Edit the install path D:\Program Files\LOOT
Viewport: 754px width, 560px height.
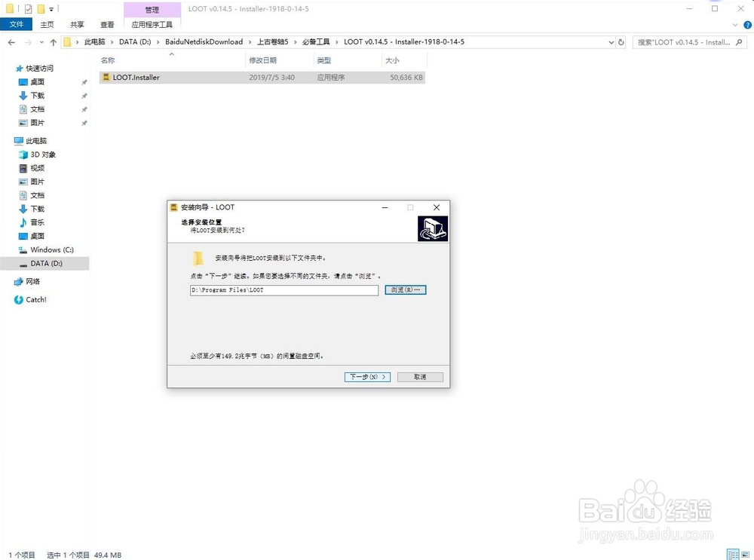[284, 290]
